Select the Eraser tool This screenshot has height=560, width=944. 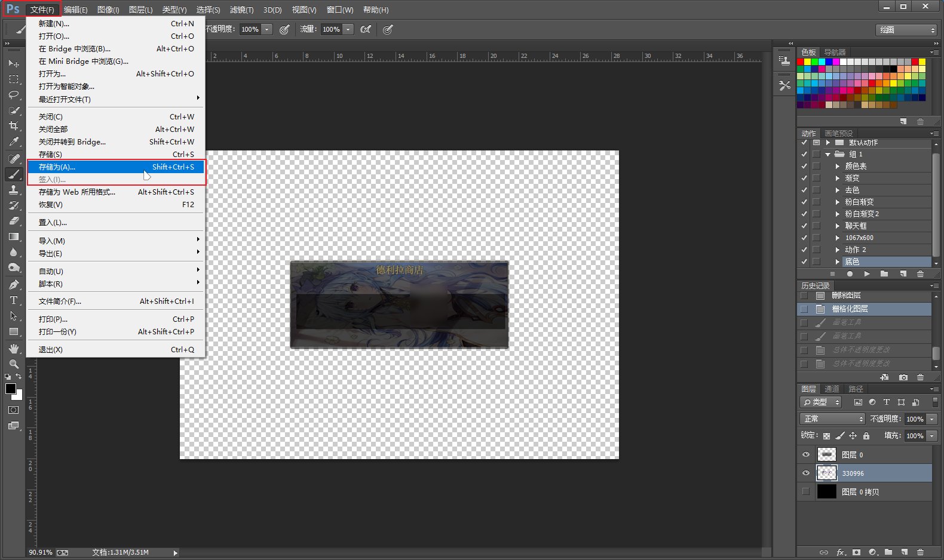[x=14, y=221]
